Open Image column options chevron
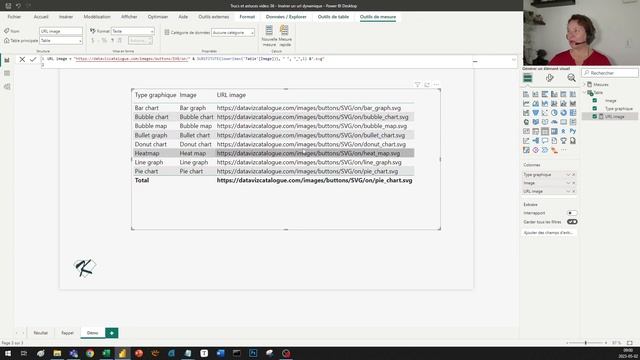The height and width of the screenshot is (360, 640). click(568, 183)
